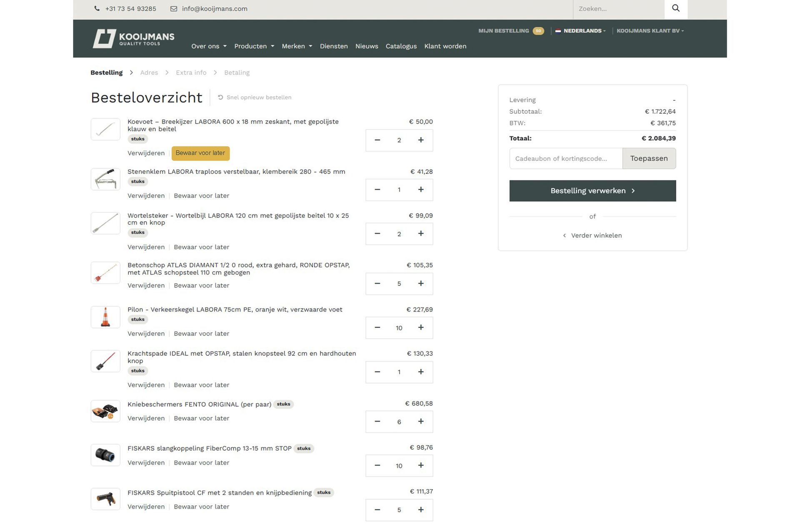The width and height of the screenshot is (800, 532).
Task: Select the Bestelling checkout step
Action: click(x=107, y=72)
